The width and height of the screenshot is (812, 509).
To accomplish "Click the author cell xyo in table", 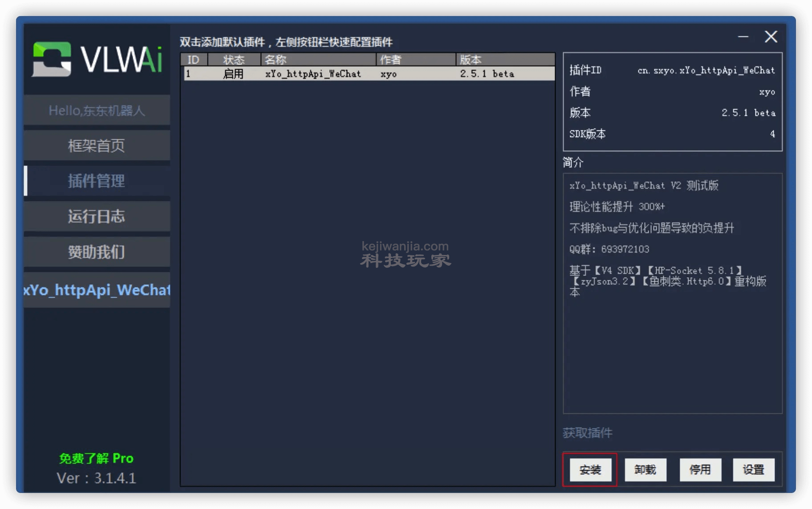I will tap(389, 74).
